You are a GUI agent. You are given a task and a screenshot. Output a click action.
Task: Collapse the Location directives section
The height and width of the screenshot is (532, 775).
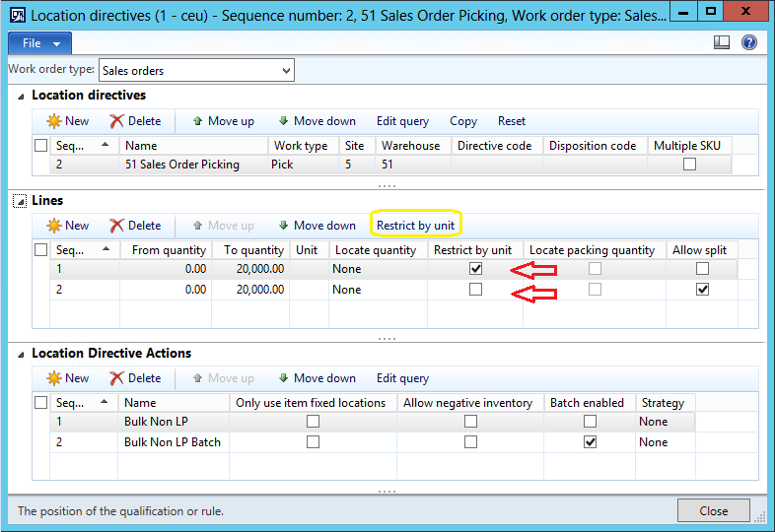pyautogui.click(x=20, y=96)
